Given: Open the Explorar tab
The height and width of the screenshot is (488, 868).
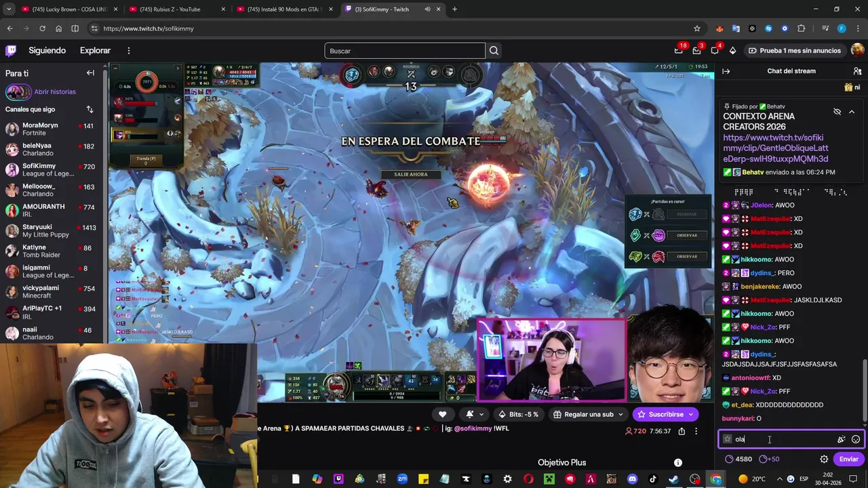Looking at the screenshot, I should click(x=95, y=51).
